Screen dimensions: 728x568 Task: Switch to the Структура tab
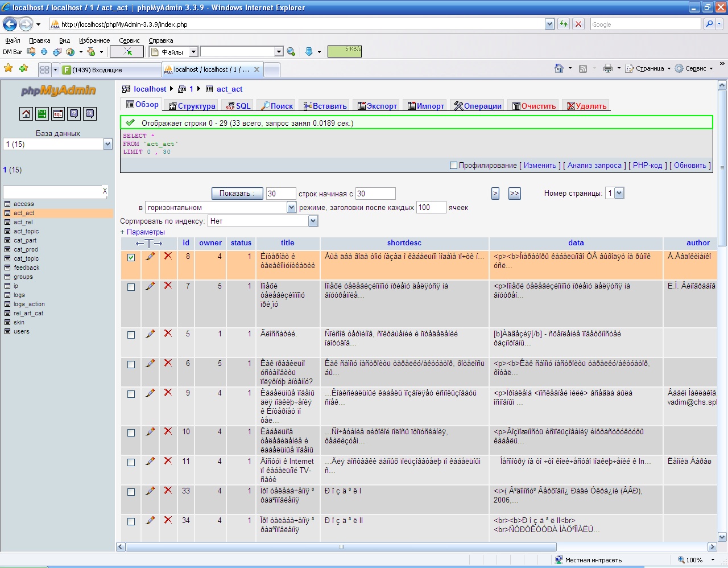(x=192, y=106)
